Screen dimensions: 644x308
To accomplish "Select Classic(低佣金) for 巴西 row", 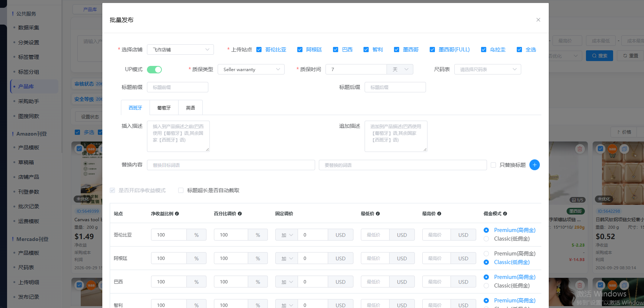I will tap(486, 286).
